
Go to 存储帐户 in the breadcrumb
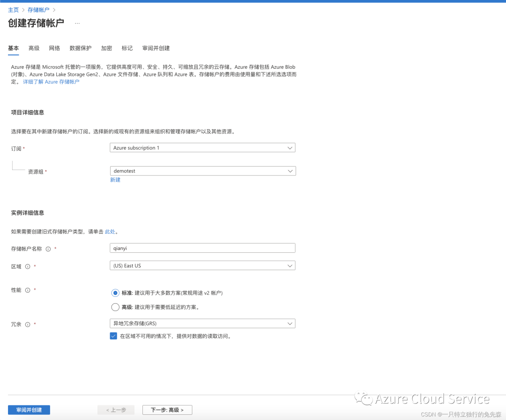click(x=38, y=10)
